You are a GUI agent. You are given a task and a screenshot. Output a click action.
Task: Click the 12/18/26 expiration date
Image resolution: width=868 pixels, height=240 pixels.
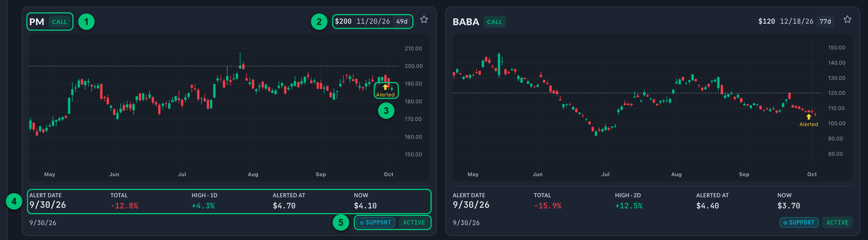click(797, 21)
